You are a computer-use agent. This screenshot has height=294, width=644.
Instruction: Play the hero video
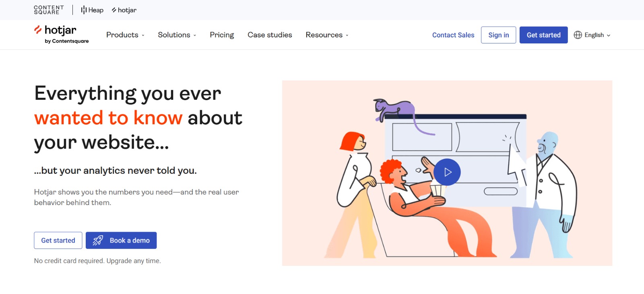point(447,172)
